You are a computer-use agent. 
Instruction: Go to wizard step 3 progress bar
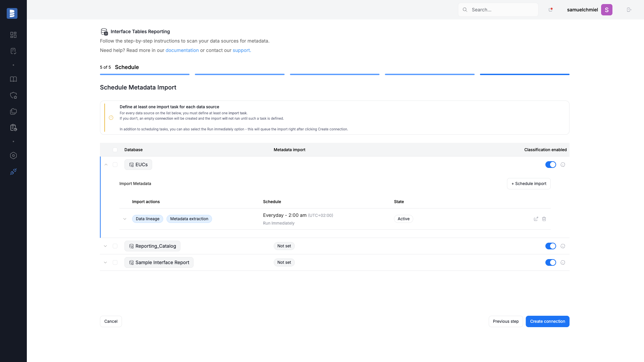pyautogui.click(x=335, y=74)
